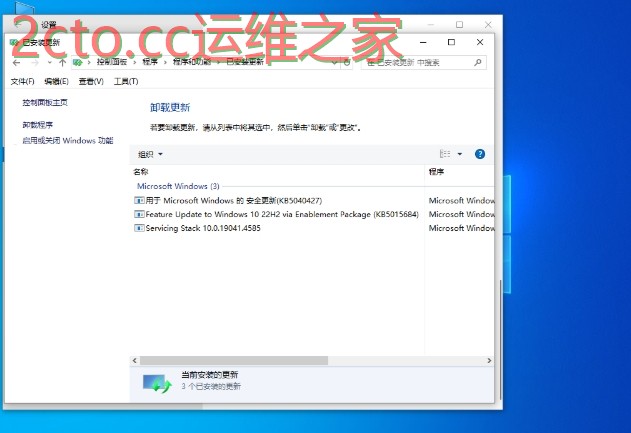Close the installed updates window
631x433 pixels.
[x=480, y=42]
